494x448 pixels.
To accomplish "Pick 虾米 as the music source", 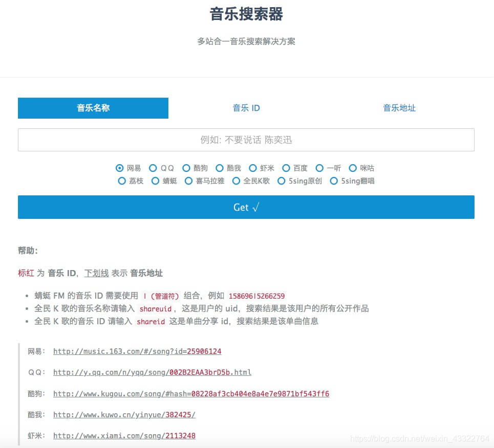I will pyautogui.click(x=253, y=168).
